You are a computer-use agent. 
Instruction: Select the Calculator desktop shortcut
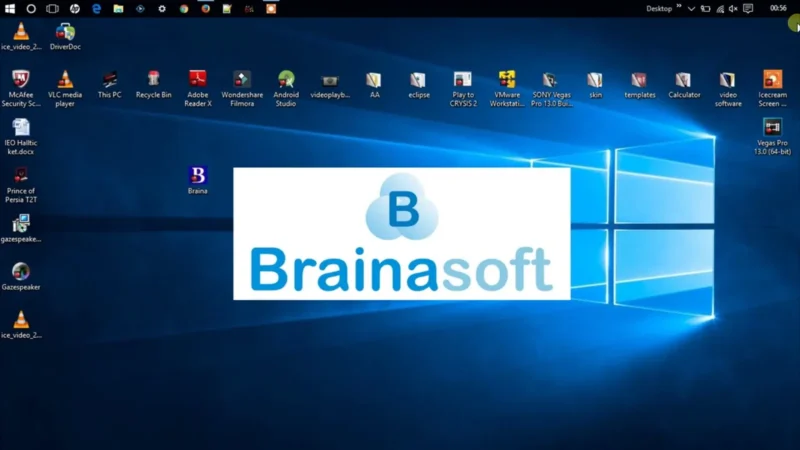click(x=684, y=84)
